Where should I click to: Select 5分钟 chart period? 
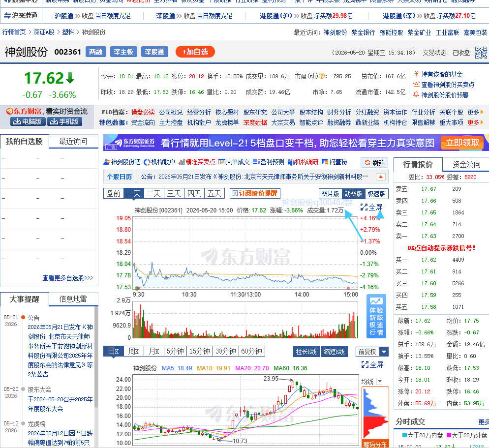coord(175,351)
